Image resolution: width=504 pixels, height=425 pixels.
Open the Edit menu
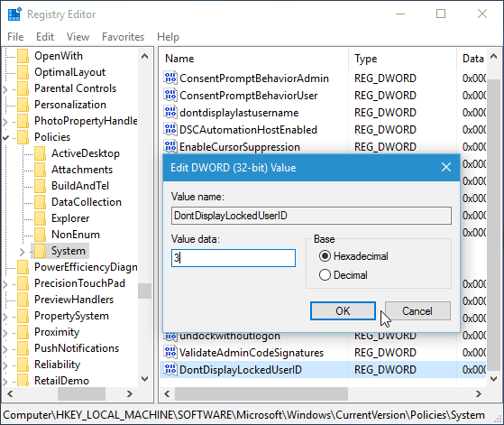pyautogui.click(x=45, y=37)
